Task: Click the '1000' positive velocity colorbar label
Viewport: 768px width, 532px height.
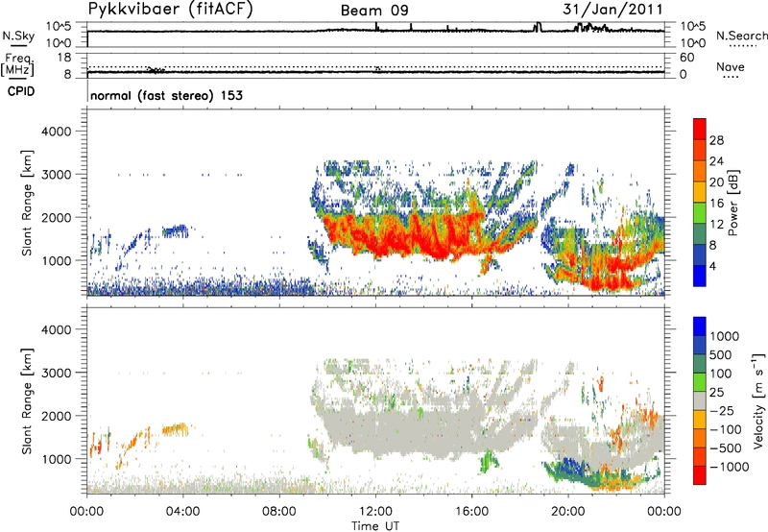Action: click(x=724, y=336)
